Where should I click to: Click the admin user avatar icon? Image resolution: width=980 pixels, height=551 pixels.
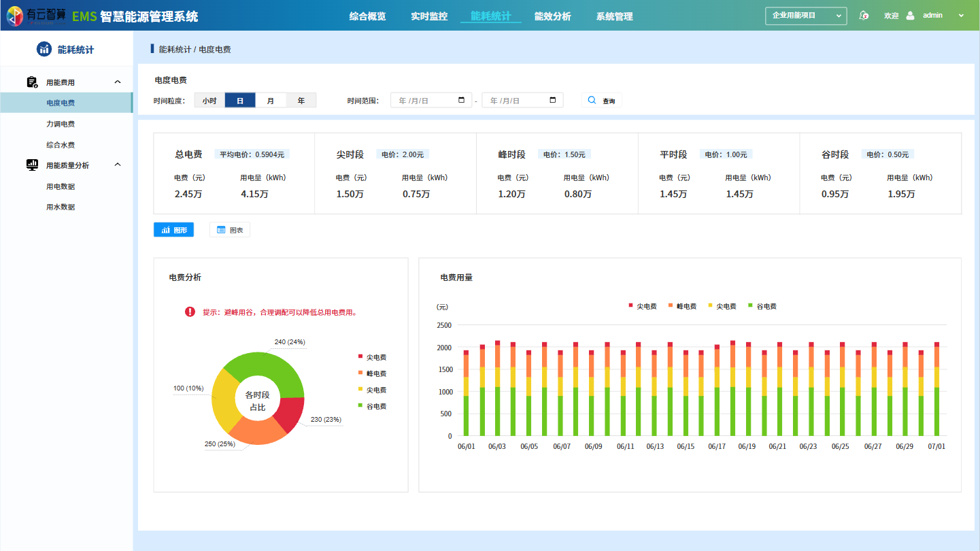910,16
